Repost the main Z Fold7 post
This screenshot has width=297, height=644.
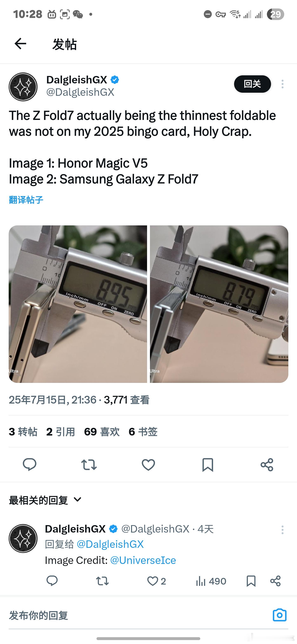click(89, 465)
